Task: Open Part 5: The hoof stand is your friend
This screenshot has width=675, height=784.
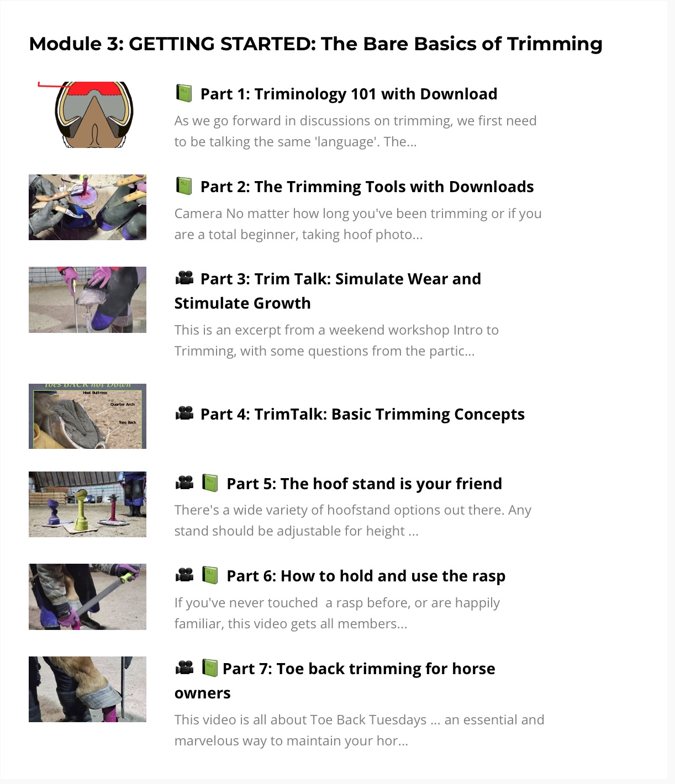Action: click(364, 484)
